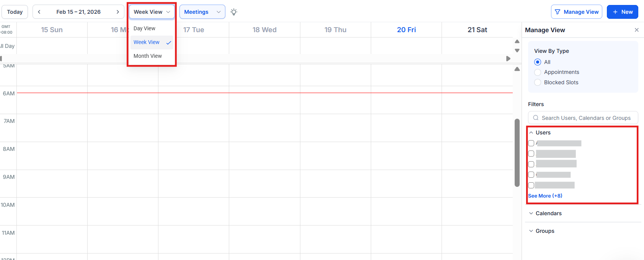This screenshot has width=644, height=260.
Task: Choose Day View from menu
Action: point(145,28)
